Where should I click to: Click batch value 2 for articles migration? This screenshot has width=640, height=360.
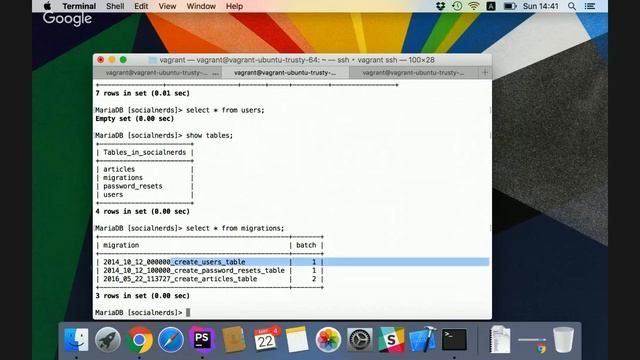[x=314, y=279]
